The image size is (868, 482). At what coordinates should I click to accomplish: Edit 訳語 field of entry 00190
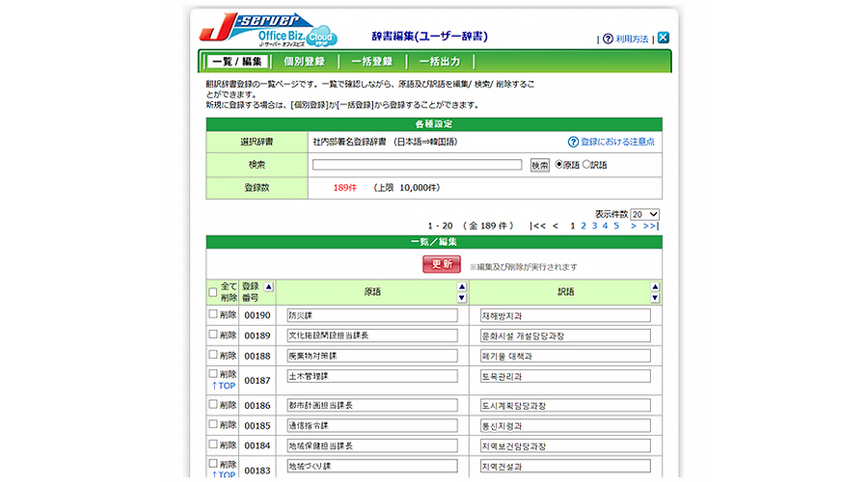pyautogui.click(x=565, y=315)
